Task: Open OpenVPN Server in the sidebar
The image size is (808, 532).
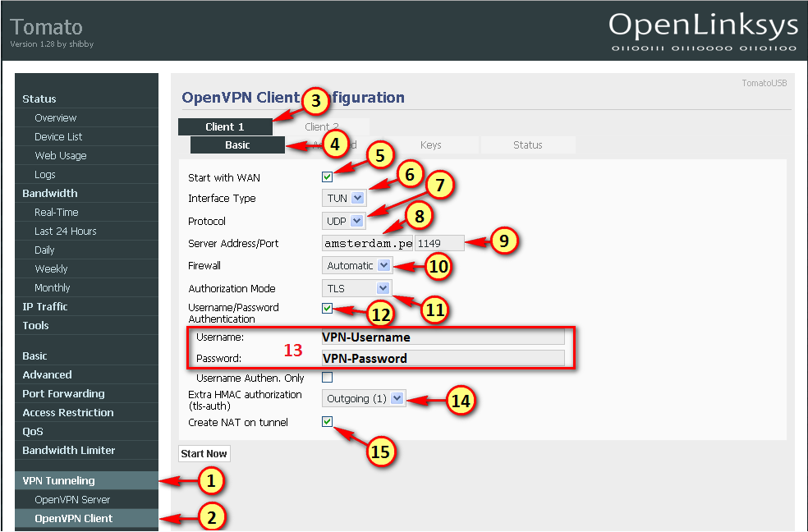Action: pos(86,499)
